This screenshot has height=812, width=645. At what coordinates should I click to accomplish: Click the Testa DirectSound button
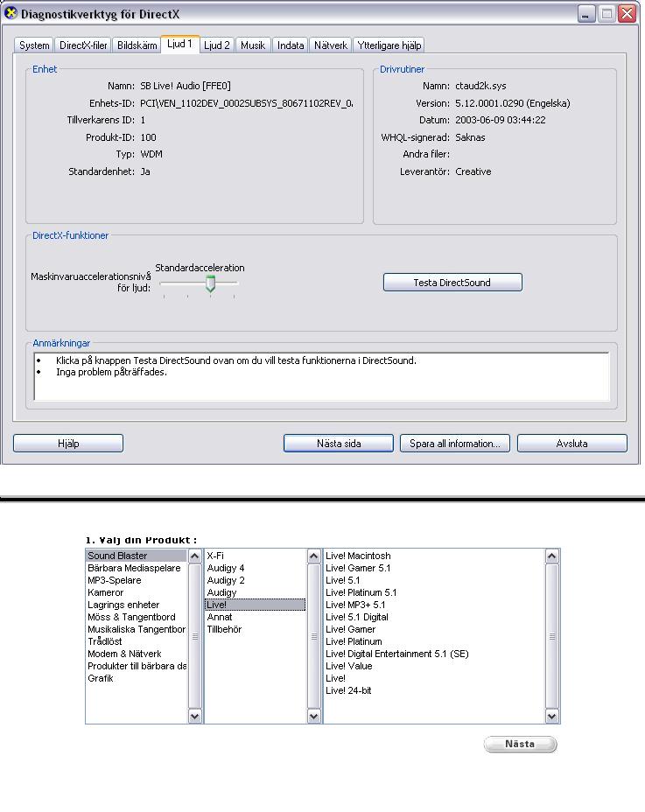click(452, 283)
